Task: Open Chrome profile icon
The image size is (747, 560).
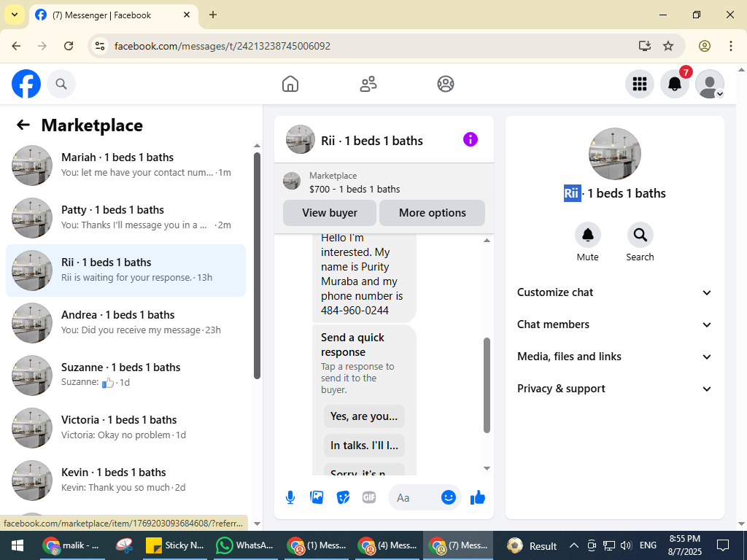Action: coord(705,46)
